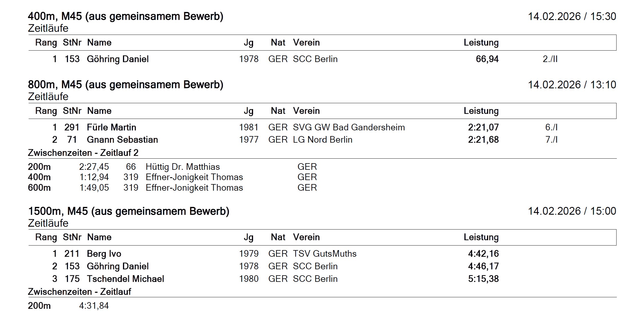Select the date and time "14.02.2026 / 15:30"
This screenshot has width=644, height=315.
pyautogui.click(x=572, y=16)
